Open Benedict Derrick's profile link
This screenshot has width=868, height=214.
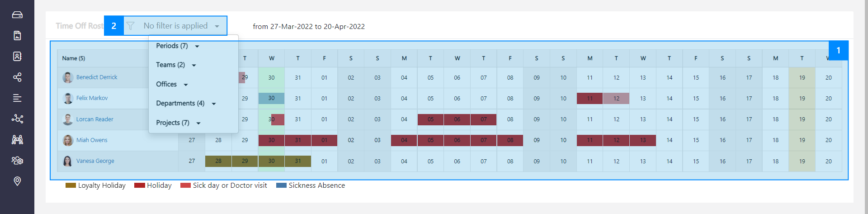pyautogui.click(x=97, y=77)
